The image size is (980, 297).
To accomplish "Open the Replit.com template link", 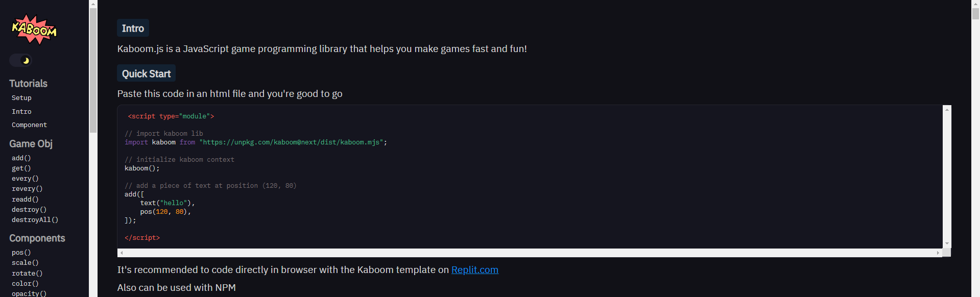I will click(x=474, y=269).
